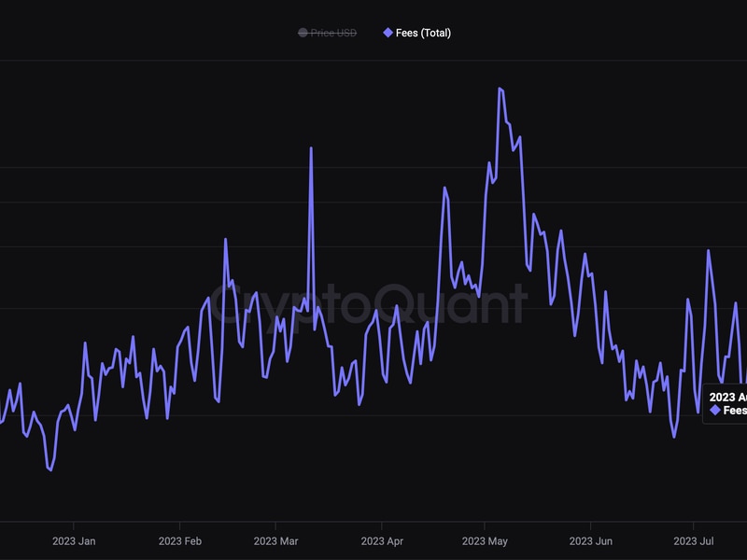The image size is (747, 560).
Task: Click the Fees label inside the tooltip
Action: pos(735,411)
